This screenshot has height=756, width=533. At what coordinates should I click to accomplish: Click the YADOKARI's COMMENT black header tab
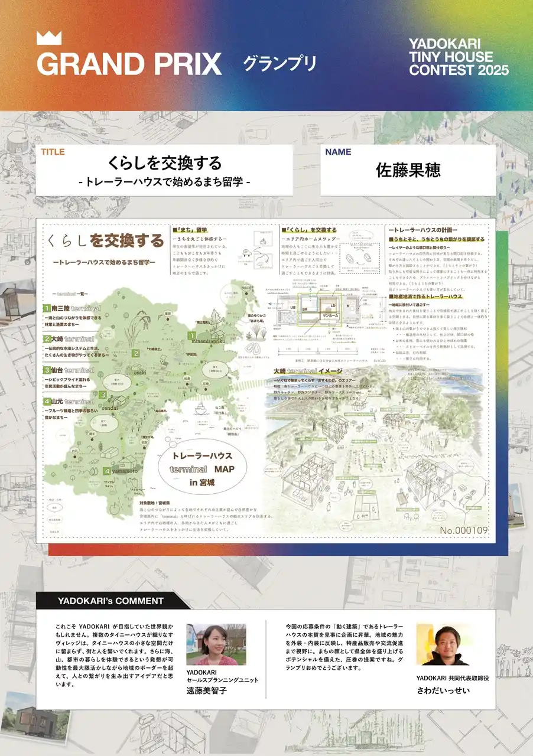pos(110,601)
